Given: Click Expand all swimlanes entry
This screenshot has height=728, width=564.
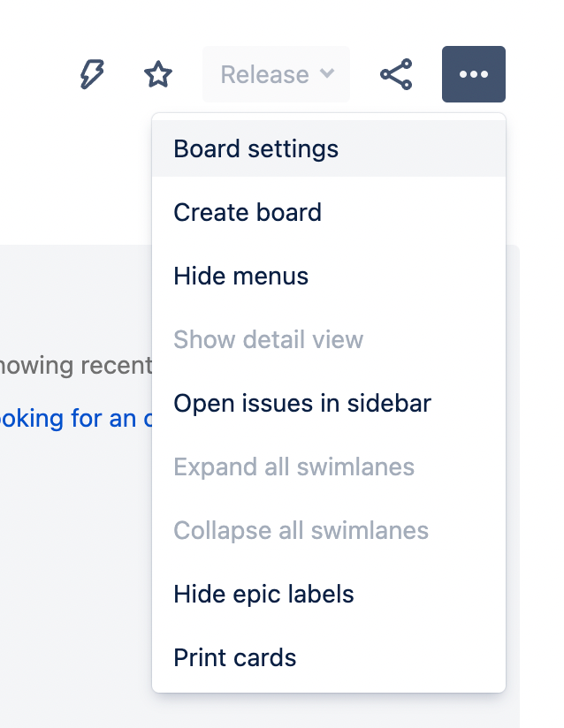Looking at the screenshot, I should 329,466.
